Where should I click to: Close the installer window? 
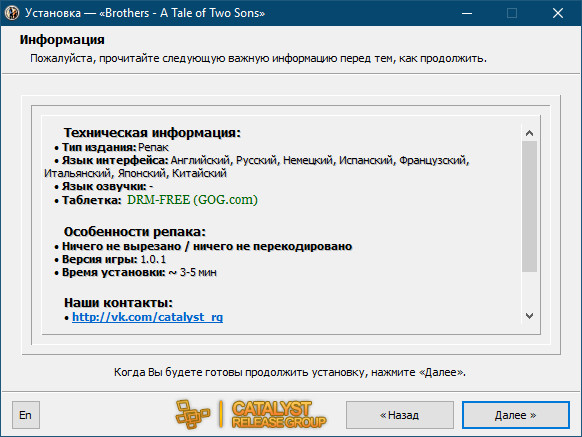coord(558,13)
